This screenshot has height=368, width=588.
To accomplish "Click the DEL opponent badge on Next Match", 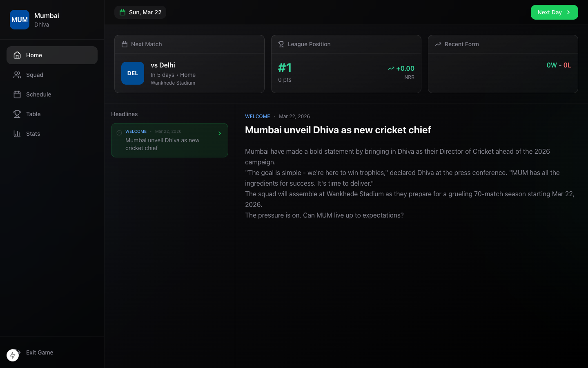I will [x=133, y=73].
